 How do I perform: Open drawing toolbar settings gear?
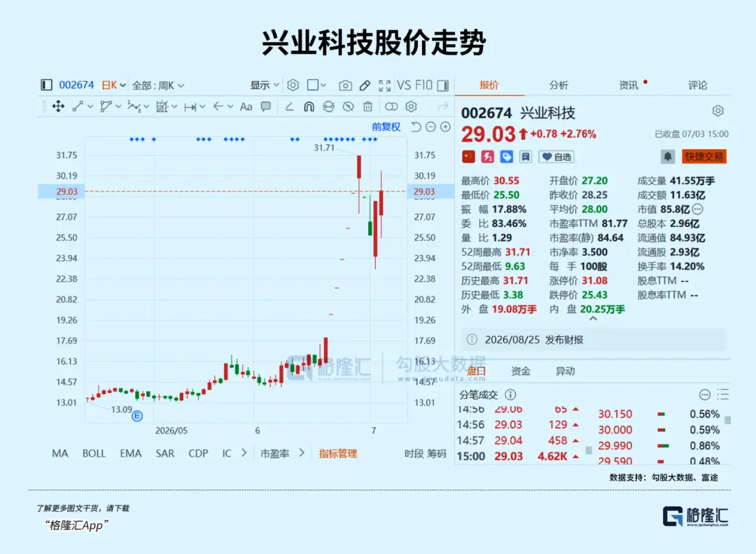tap(411, 106)
